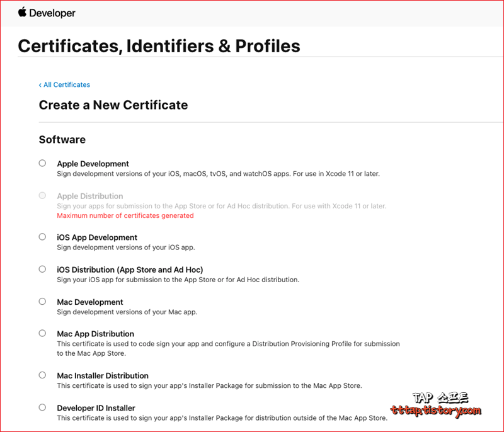Click the Apple Developer logo

(x=47, y=13)
